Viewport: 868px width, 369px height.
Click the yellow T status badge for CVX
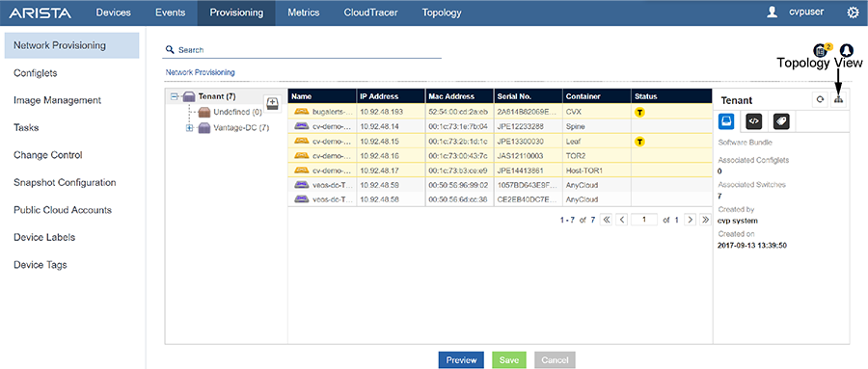tap(639, 112)
